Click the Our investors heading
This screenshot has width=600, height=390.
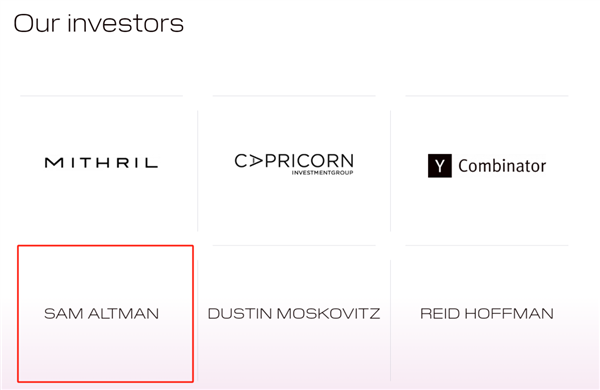[x=99, y=23]
